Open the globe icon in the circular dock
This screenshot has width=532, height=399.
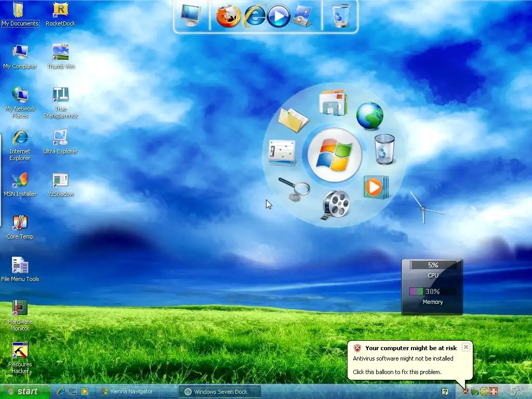pos(369,116)
